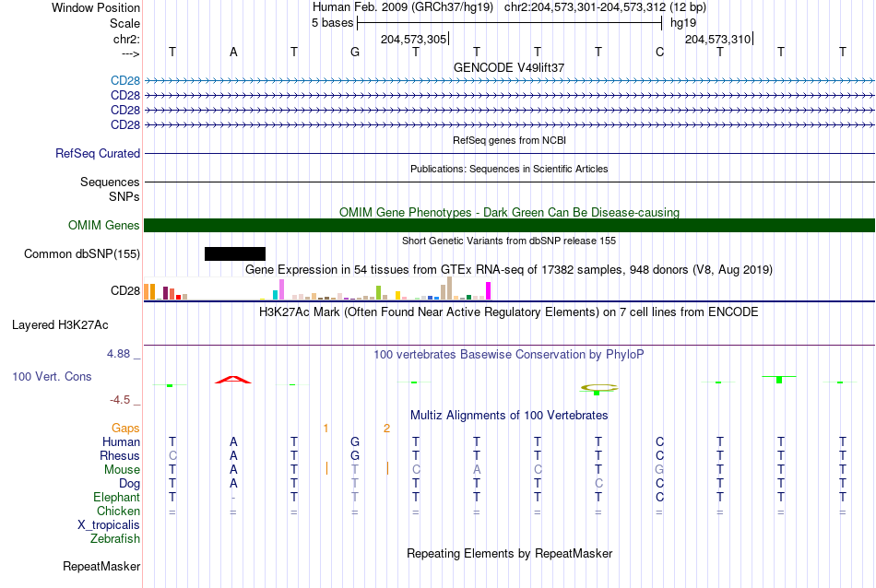
Task: Click the tallest tan bar in GTEx chart
Action: coord(449,288)
